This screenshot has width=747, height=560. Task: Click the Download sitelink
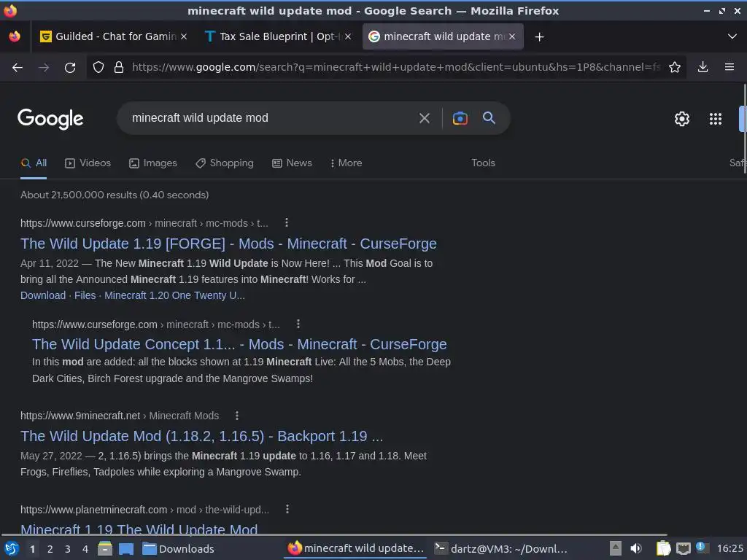click(x=43, y=295)
